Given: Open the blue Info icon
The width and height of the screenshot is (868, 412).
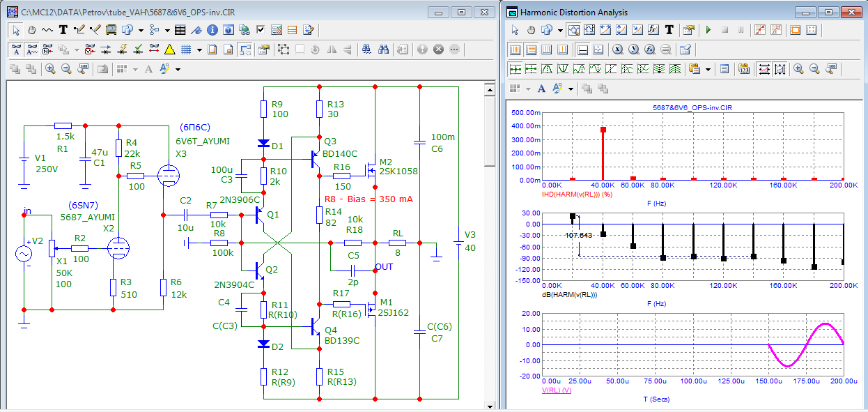Looking at the screenshot, I should click(212, 30).
